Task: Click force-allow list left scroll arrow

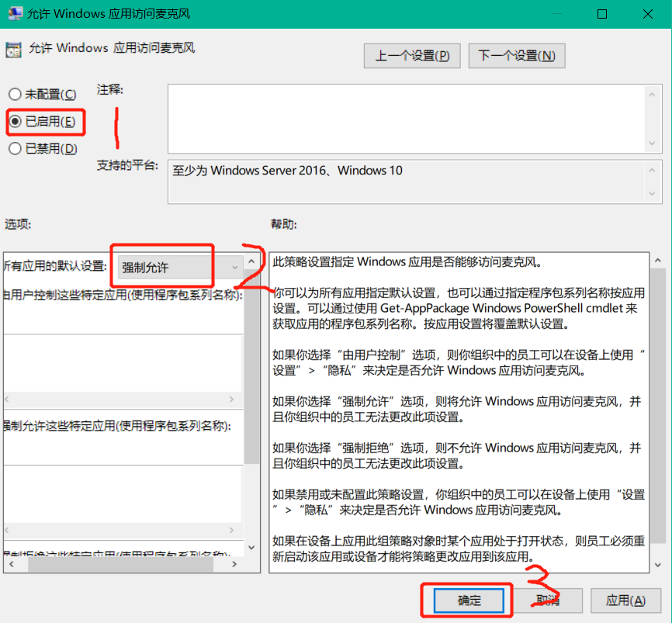Action: (x=7, y=531)
